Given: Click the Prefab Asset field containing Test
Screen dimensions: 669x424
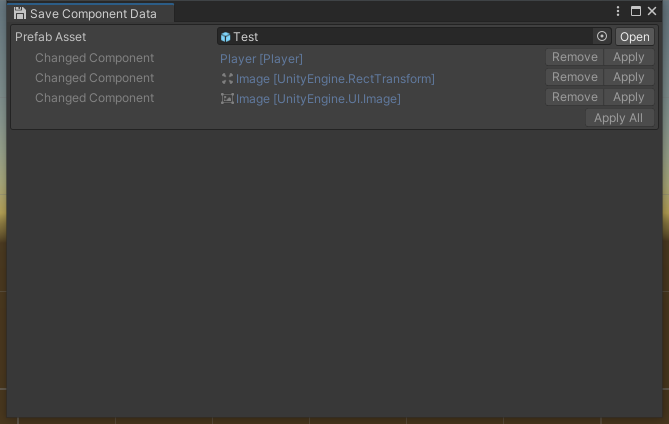Looking at the screenshot, I should (414, 37).
